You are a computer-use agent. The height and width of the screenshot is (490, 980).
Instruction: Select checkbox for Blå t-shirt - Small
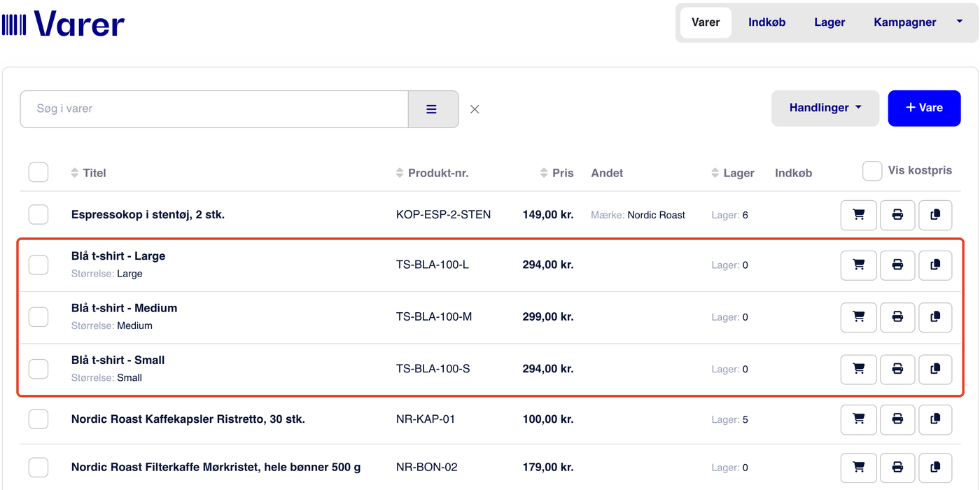38,369
